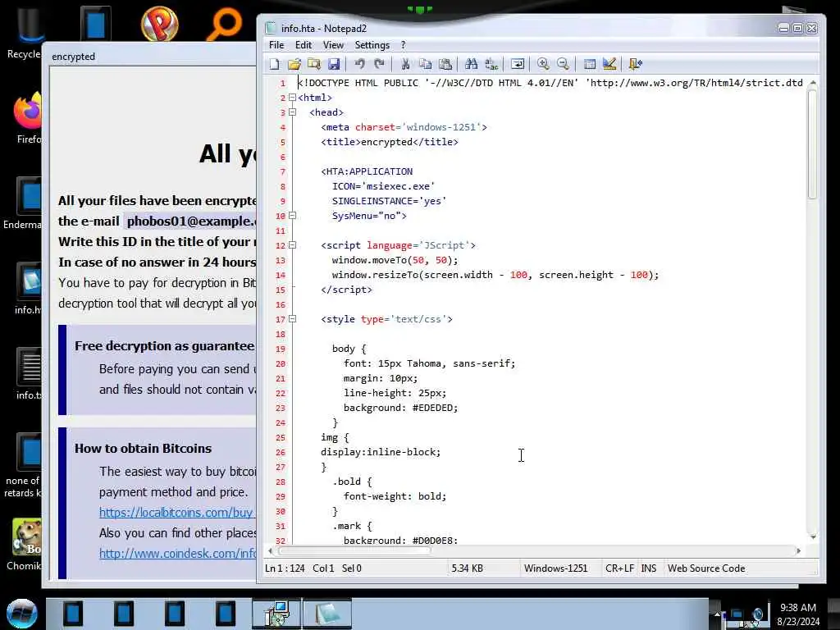Image resolution: width=840 pixels, height=630 pixels.
Task: Click the Exit door icon in toolbar
Action: tap(636, 64)
